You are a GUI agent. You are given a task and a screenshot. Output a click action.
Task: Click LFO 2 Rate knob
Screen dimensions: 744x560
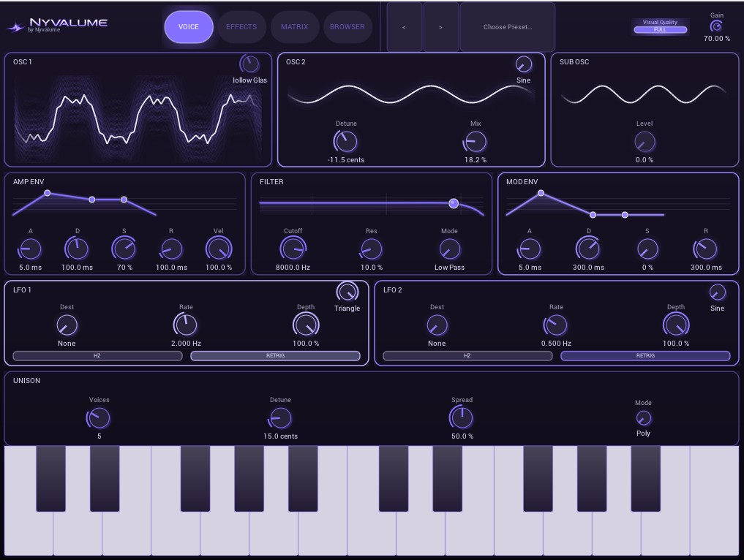(x=556, y=325)
